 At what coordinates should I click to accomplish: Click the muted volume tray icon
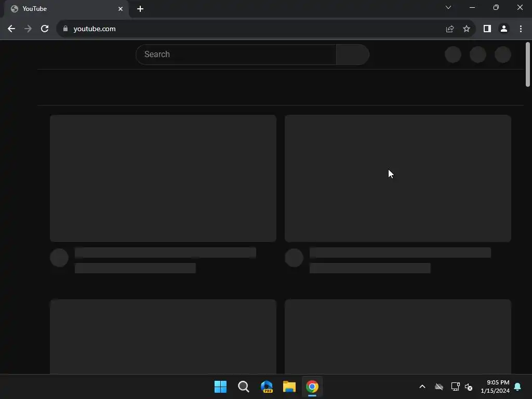point(469,387)
